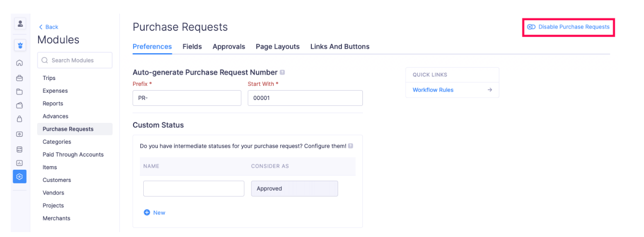Viewport: 644px width, 237px height.
Task: Click the empty custom status Name field
Action: pyautogui.click(x=194, y=189)
